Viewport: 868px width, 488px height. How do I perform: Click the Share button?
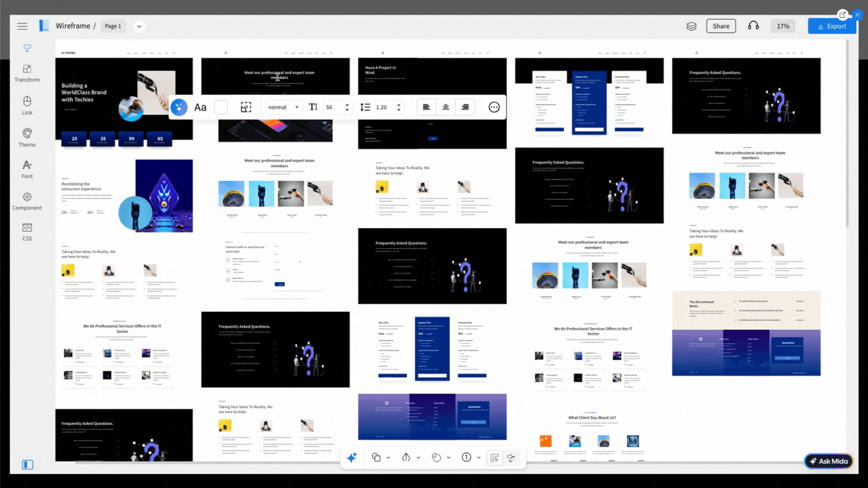click(x=721, y=26)
